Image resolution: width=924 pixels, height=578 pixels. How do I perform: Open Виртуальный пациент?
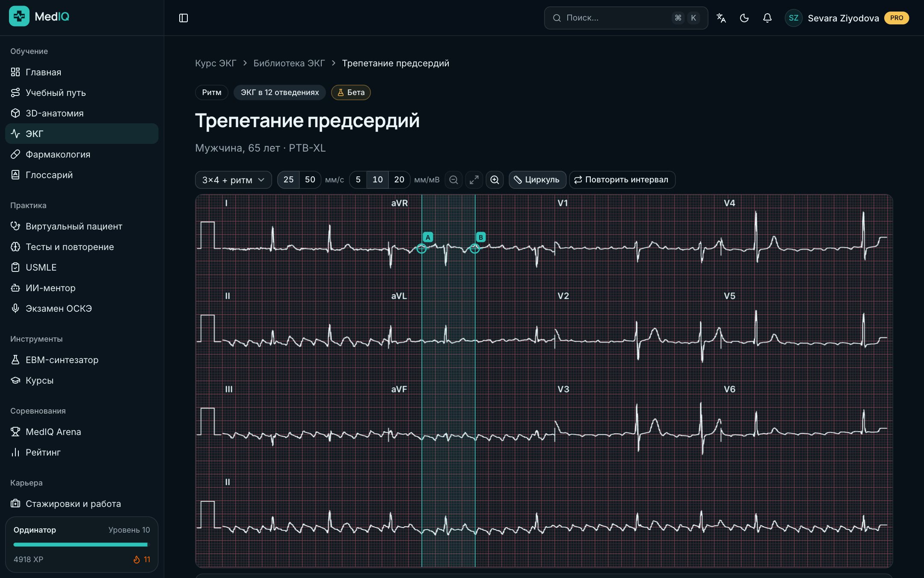82,226
